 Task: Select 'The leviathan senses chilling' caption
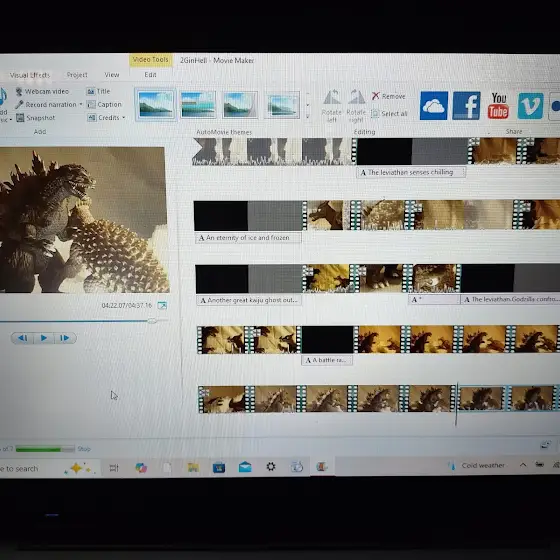(x=411, y=172)
